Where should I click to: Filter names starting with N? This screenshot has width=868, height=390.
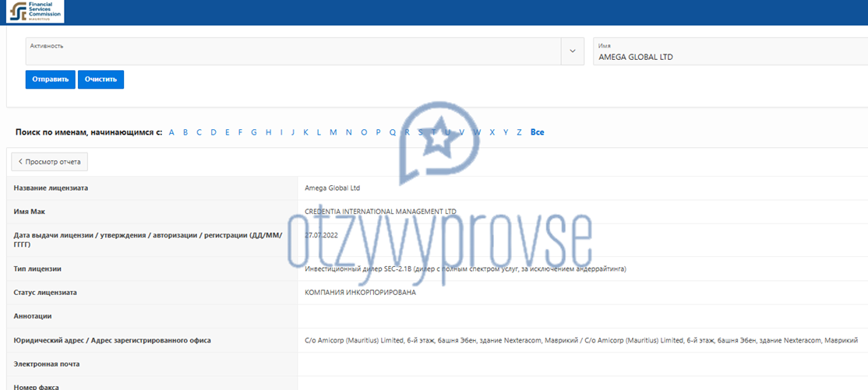tap(349, 132)
